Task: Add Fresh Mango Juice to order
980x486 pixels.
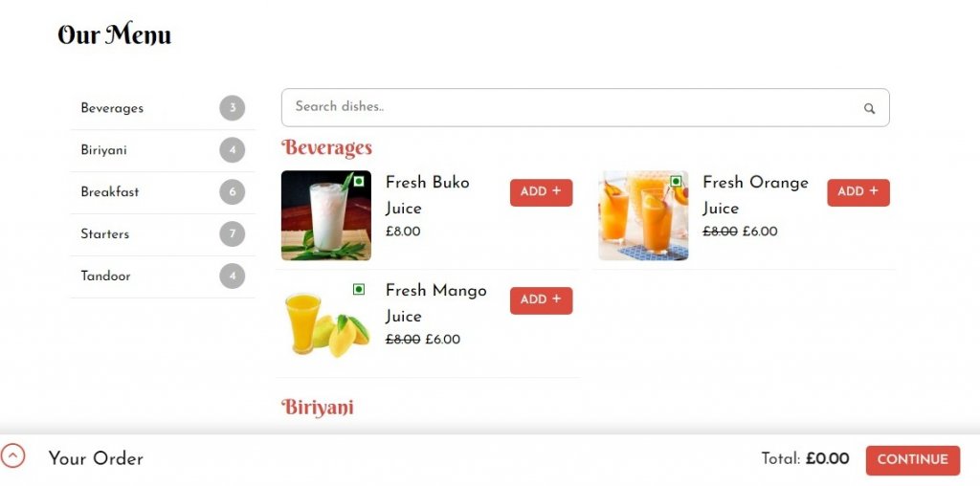Action: (x=542, y=300)
